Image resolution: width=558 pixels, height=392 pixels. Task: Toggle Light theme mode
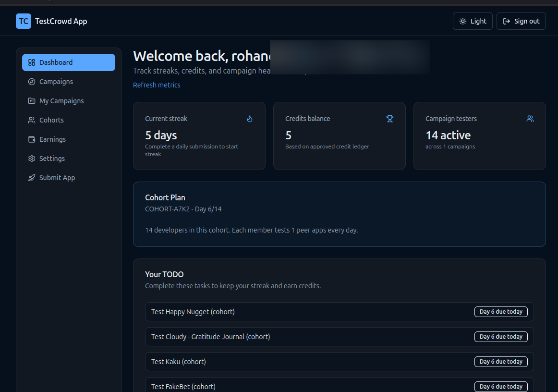473,21
